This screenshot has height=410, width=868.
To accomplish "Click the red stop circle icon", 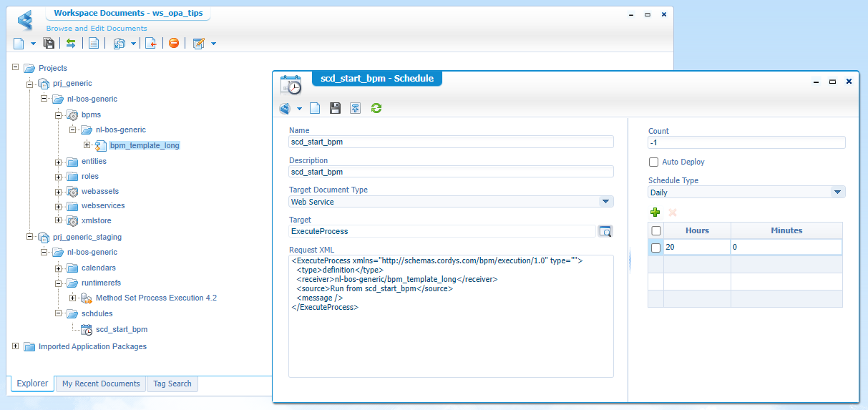I will pos(174,44).
